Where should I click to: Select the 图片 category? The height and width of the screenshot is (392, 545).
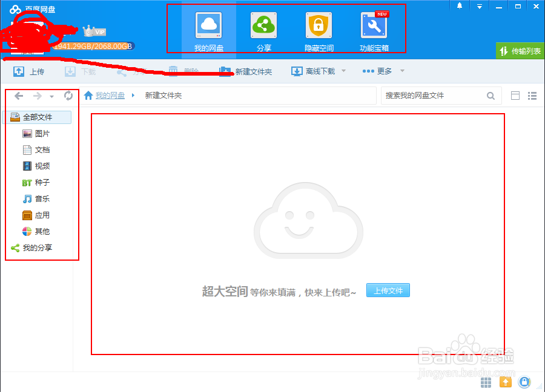(36, 134)
